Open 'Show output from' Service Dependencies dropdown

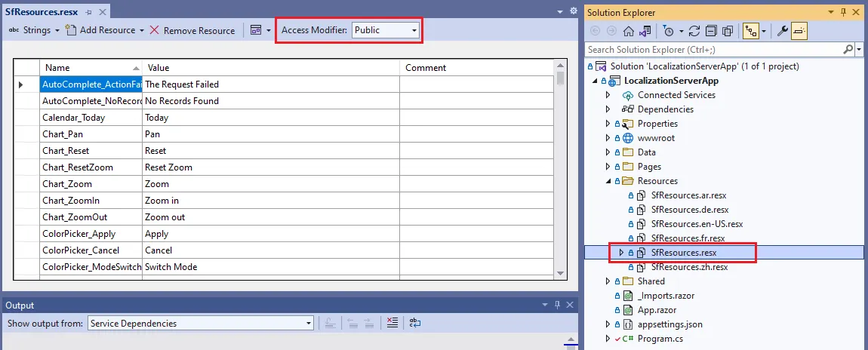pyautogui.click(x=200, y=324)
